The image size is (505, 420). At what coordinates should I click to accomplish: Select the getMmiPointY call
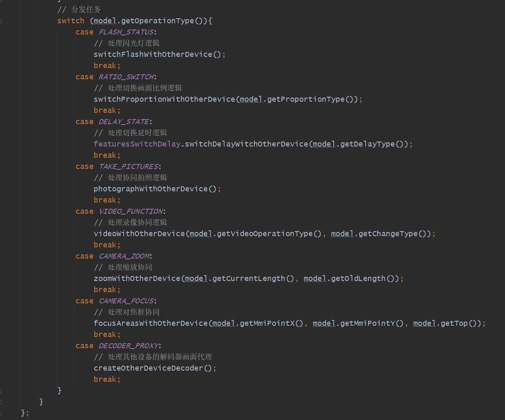(367, 323)
